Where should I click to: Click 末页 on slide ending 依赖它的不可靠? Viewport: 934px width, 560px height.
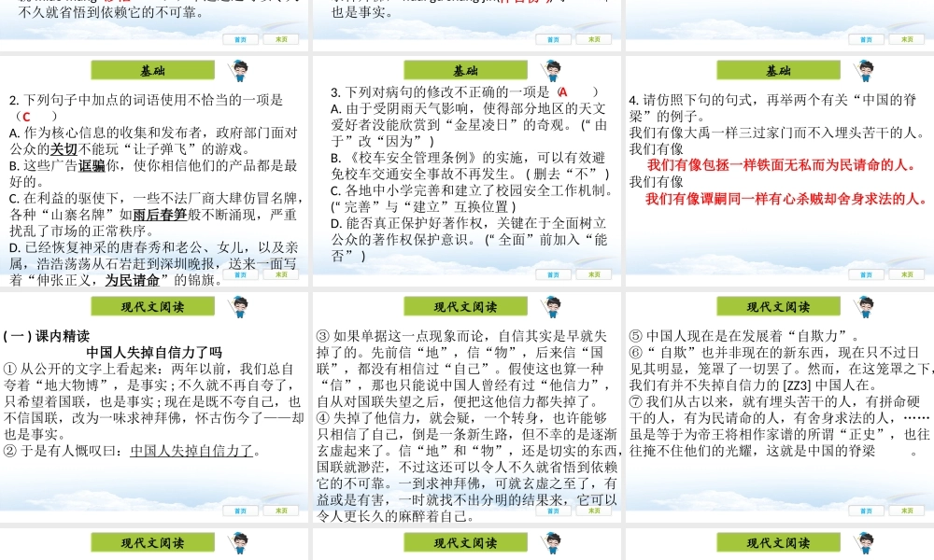click(281, 39)
